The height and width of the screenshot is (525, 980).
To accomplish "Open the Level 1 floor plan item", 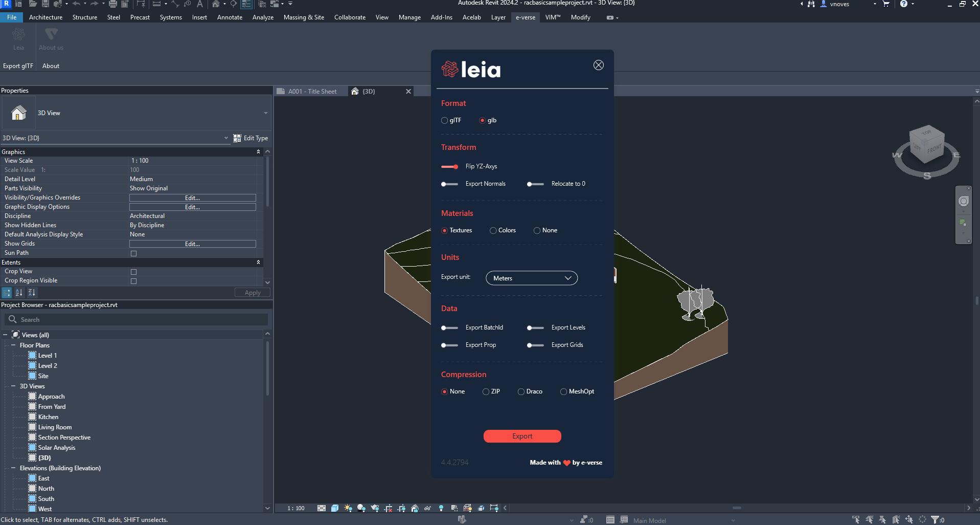I will coord(48,356).
